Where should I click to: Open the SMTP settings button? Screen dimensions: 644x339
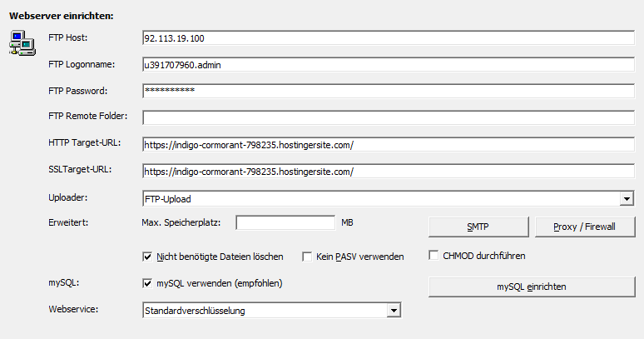point(478,227)
